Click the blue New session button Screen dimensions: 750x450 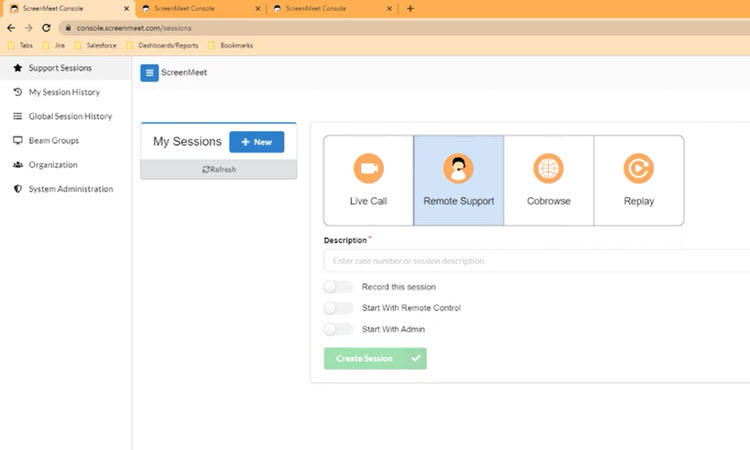[256, 142]
